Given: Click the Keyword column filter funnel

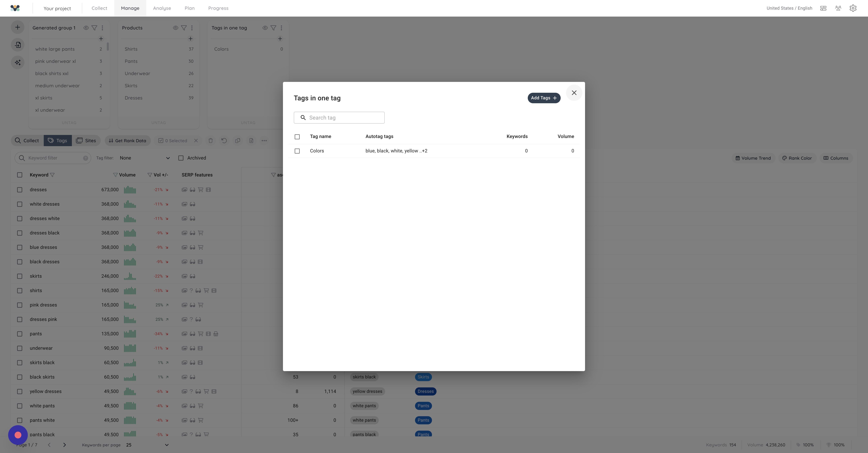Looking at the screenshot, I should coord(52,175).
